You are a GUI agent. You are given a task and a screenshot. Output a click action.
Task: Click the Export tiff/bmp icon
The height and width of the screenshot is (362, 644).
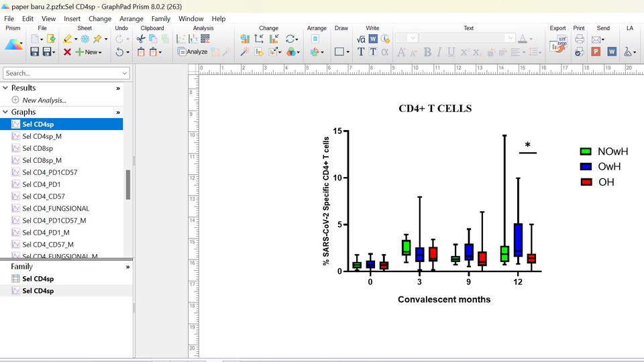tap(558, 45)
